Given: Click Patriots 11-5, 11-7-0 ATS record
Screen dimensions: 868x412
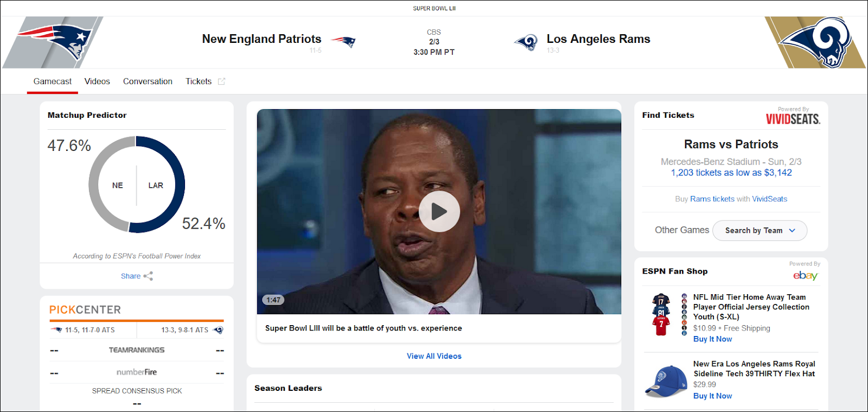Looking at the screenshot, I should (90, 330).
